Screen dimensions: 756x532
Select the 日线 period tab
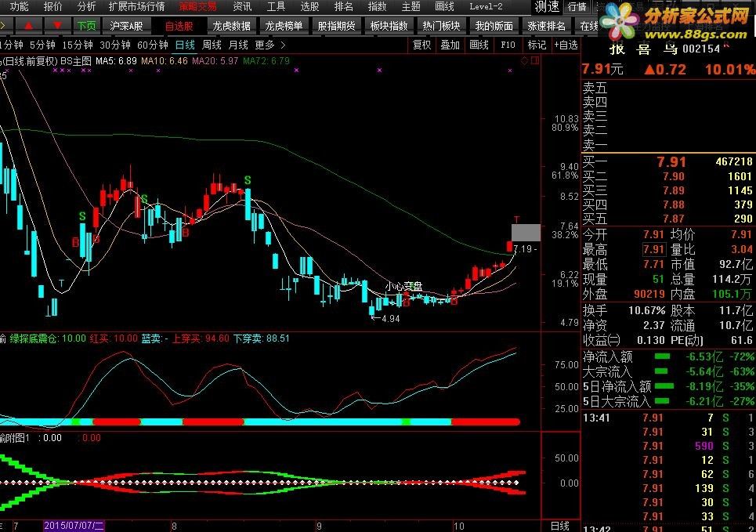click(x=185, y=45)
